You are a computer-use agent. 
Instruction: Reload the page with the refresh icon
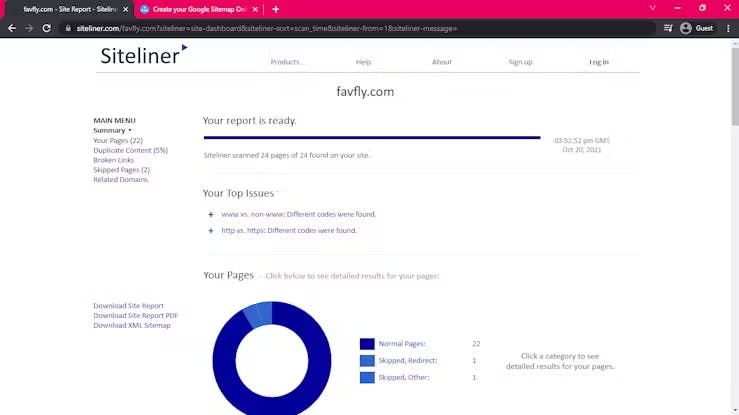[46, 28]
